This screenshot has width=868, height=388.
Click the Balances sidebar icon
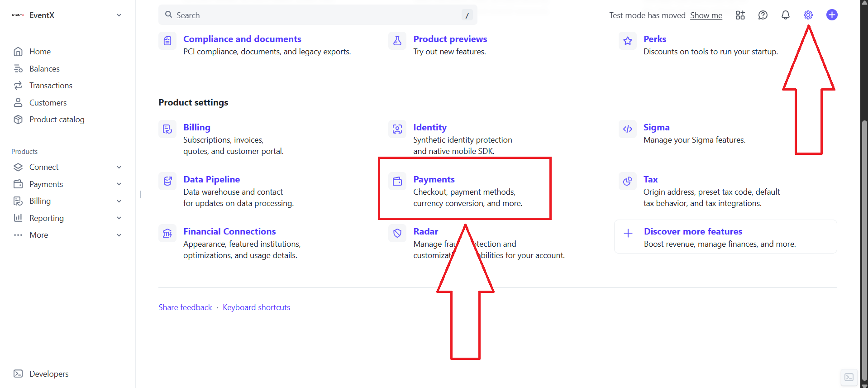pyautogui.click(x=18, y=69)
